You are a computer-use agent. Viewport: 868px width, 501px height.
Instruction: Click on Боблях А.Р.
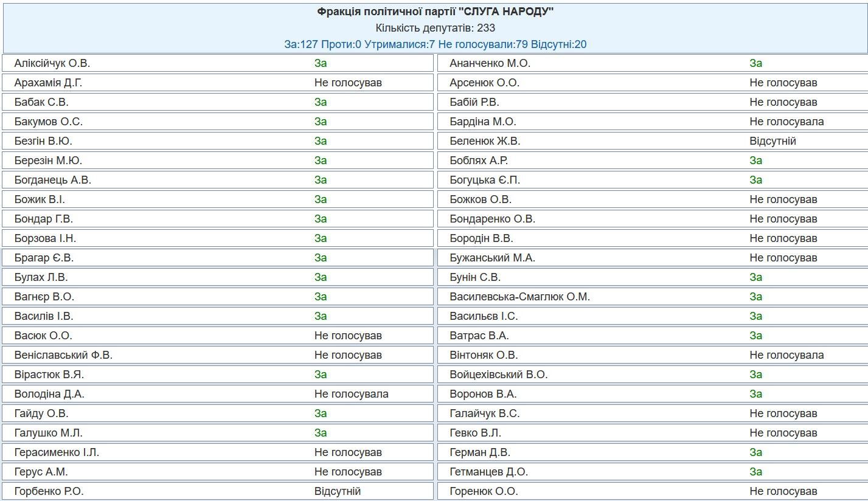click(479, 161)
